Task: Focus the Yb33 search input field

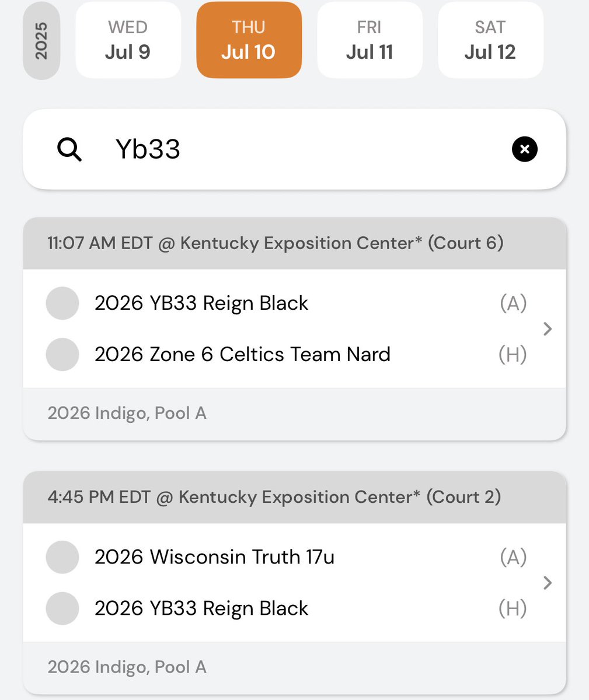Action: point(294,149)
